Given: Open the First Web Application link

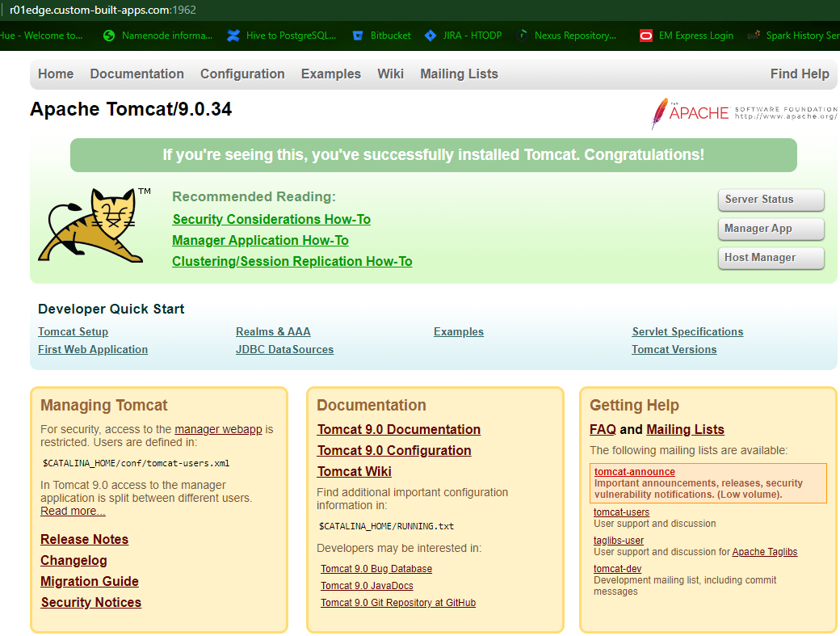Looking at the screenshot, I should tap(93, 349).
